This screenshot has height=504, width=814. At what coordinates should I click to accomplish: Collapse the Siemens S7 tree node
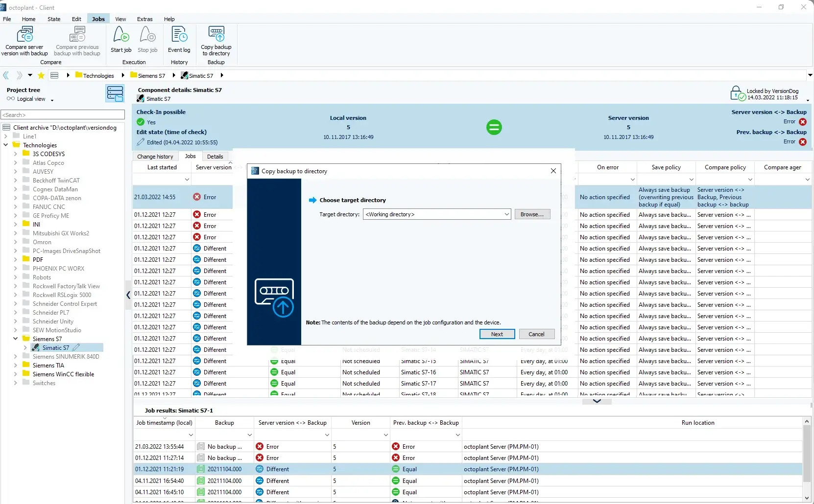tap(16, 339)
